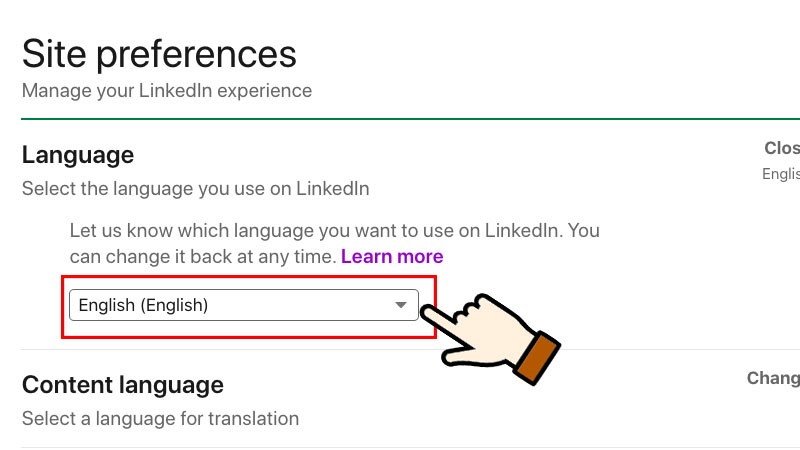Click Select a language for translation text
800x450 pixels.
tap(160, 418)
